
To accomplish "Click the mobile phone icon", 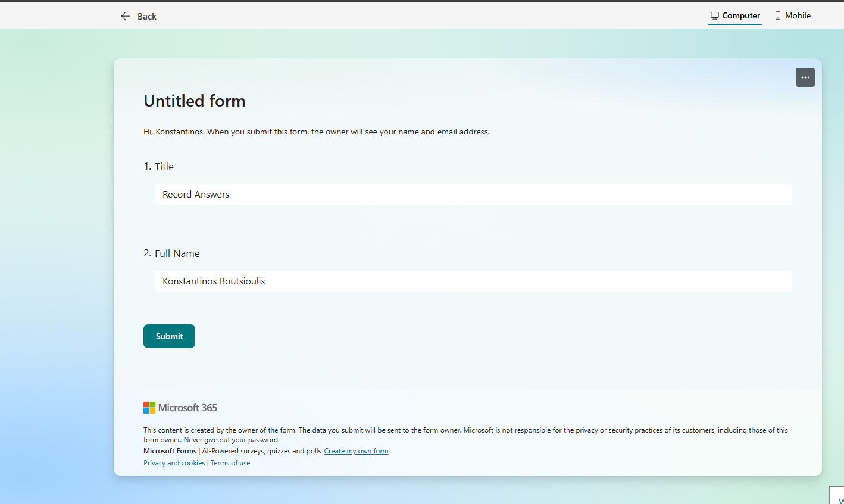I will 778,16.
